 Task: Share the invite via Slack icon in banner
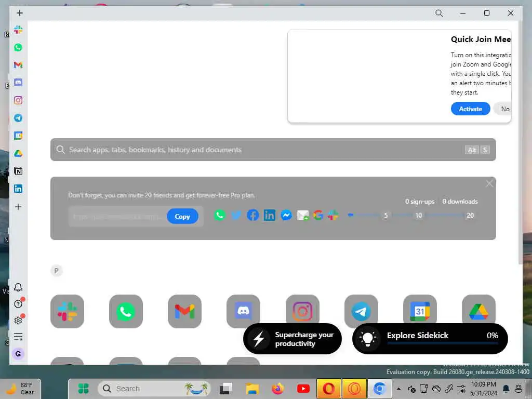pos(333,215)
